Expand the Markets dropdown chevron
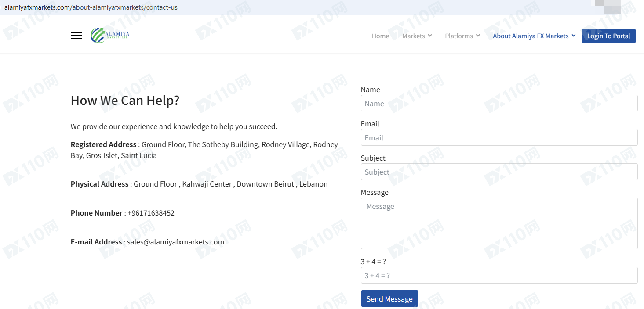 click(x=430, y=36)
